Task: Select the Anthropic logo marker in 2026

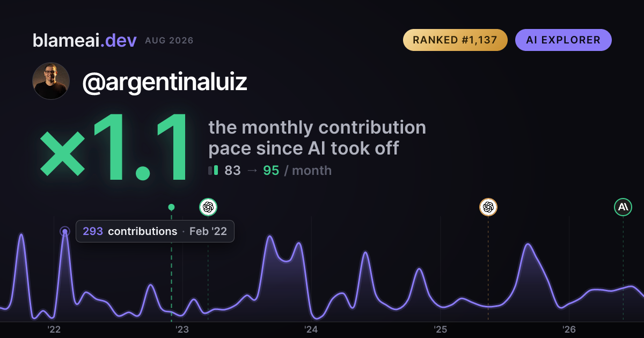Action: pyautogui.click(x=623, y=207)
